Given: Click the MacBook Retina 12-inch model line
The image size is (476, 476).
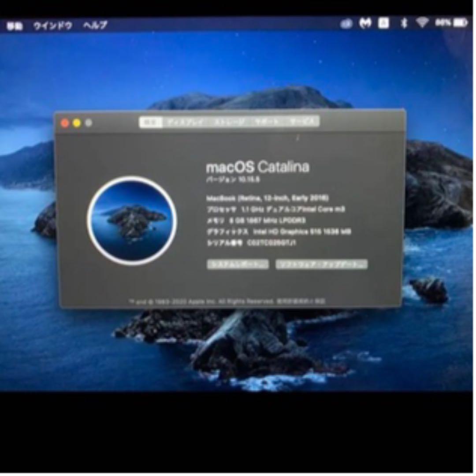Looking at the screenshot, I should (267, 198).
